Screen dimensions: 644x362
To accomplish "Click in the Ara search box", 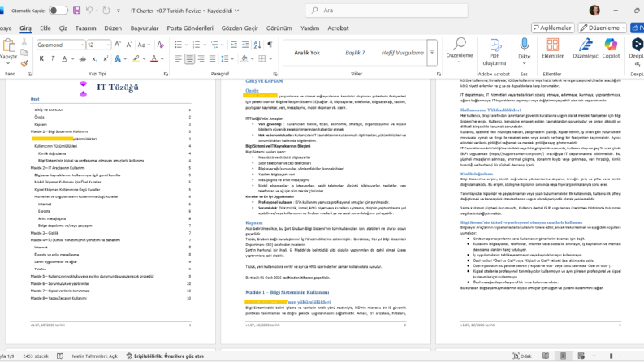I will [387, 11].
